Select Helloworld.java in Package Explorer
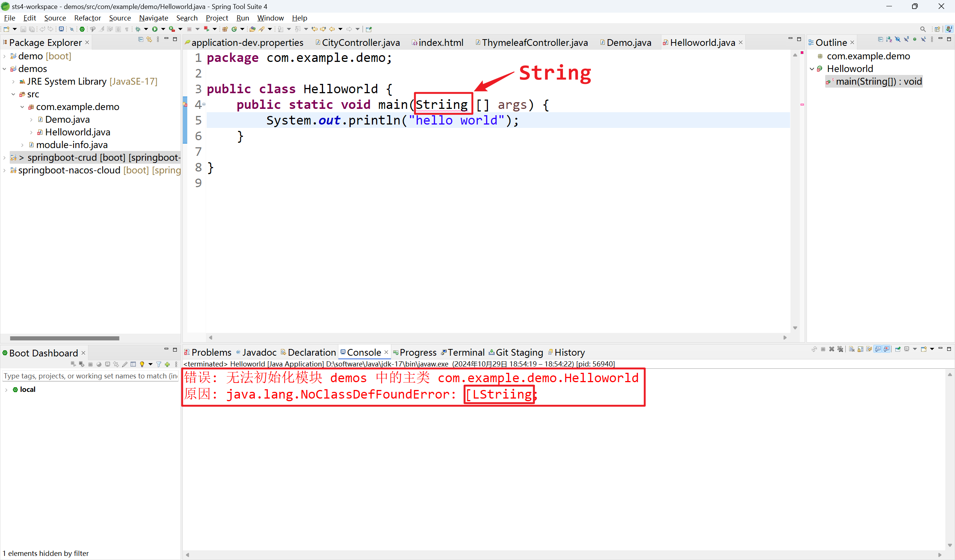955x560 pixels. point(77,132)
